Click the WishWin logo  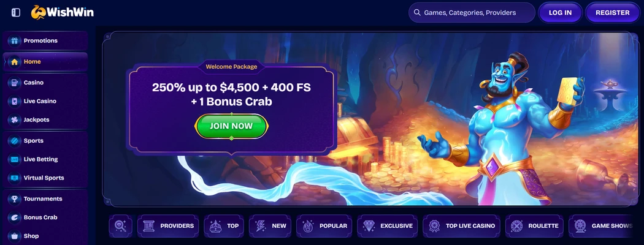tap(63, 12)
